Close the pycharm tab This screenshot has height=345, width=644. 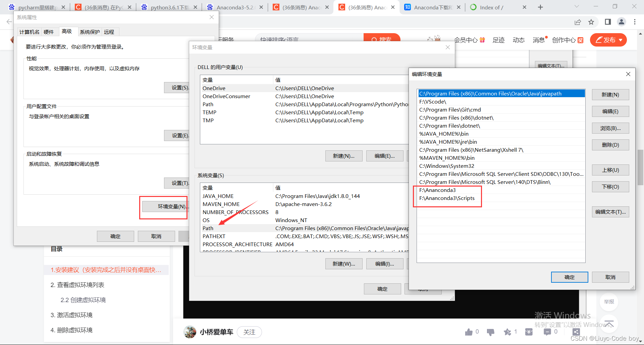[63, 7]
